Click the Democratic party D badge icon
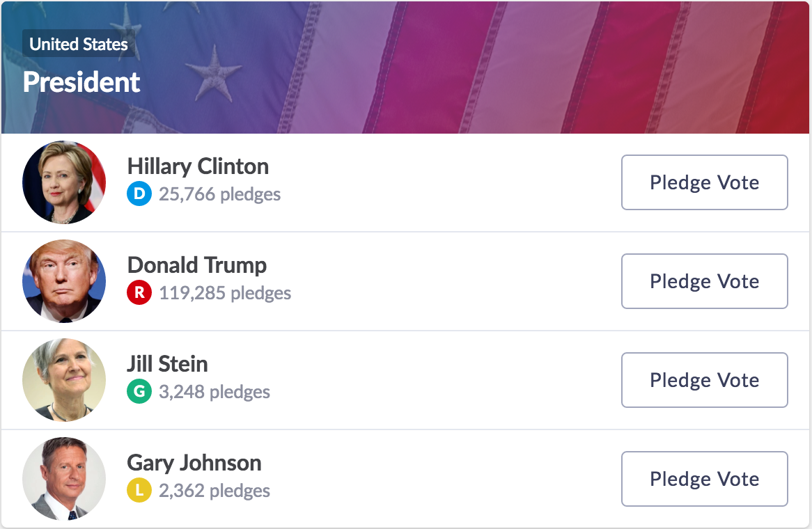 coord(139,194)
